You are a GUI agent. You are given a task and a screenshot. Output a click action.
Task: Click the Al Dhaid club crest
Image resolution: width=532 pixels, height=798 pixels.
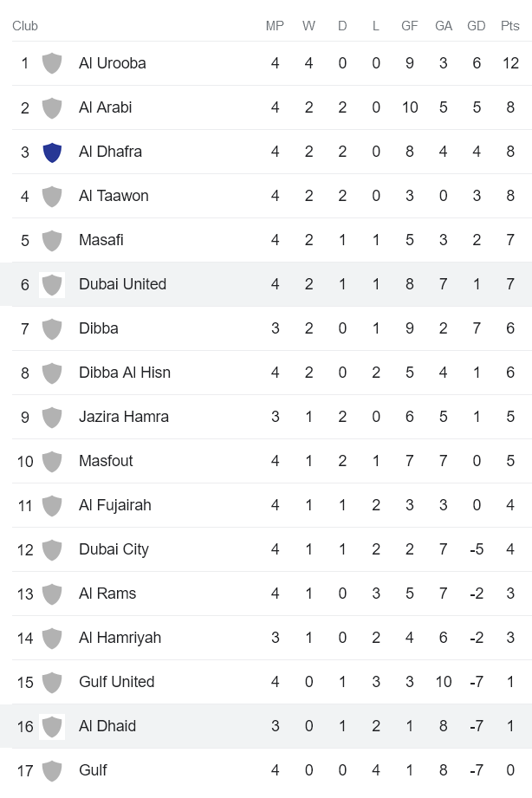tap(52, 726)
